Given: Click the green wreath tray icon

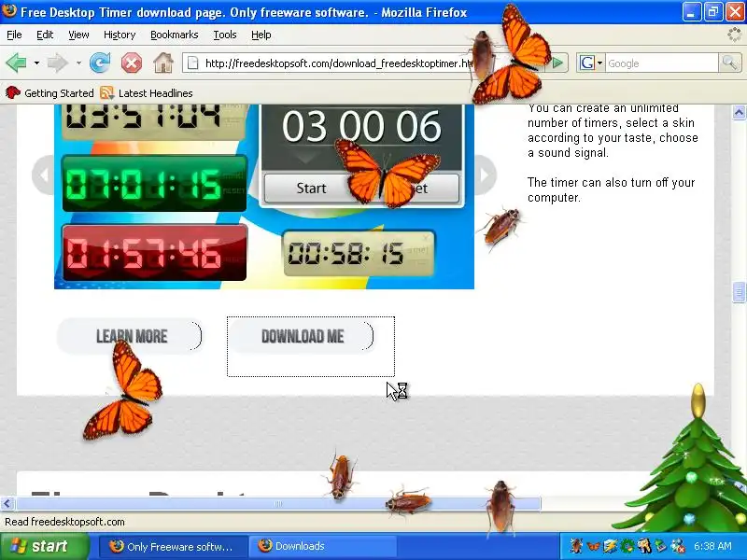Looking at the screenshot, I should (627, 546).
